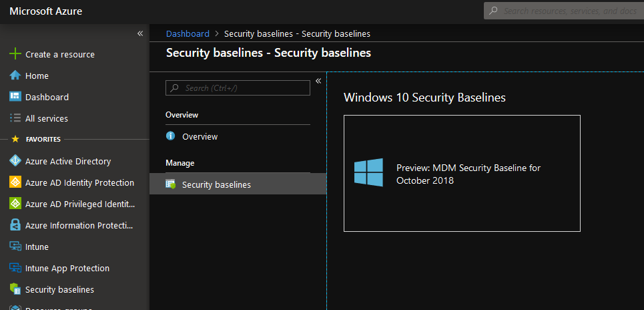The width and height of the screenshot is (644, 310).
Task: Open the MDM Security Baseline October 2018 tile
Action: 462,173
